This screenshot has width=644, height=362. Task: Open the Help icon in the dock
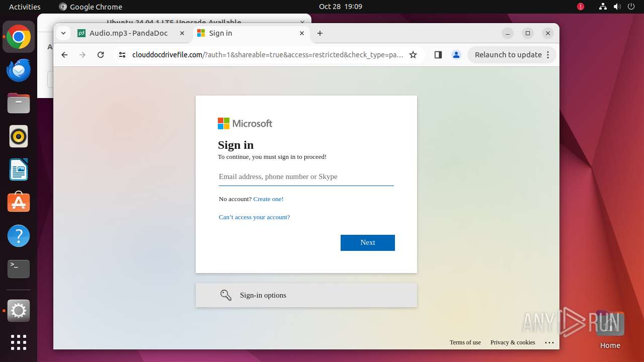pos(19,236)
